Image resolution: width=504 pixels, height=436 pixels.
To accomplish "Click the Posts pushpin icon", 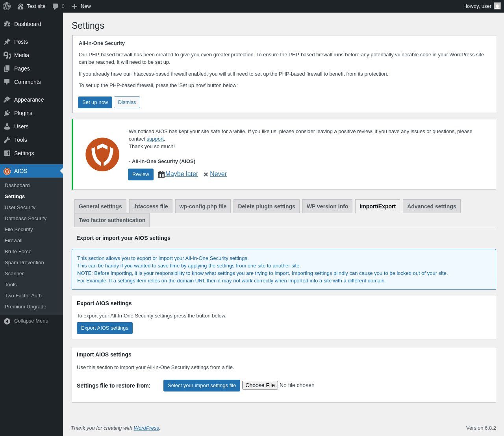I will 7,42.
